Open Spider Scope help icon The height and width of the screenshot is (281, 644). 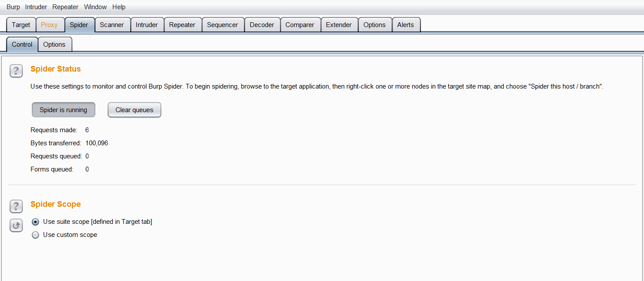click(16, 206)
